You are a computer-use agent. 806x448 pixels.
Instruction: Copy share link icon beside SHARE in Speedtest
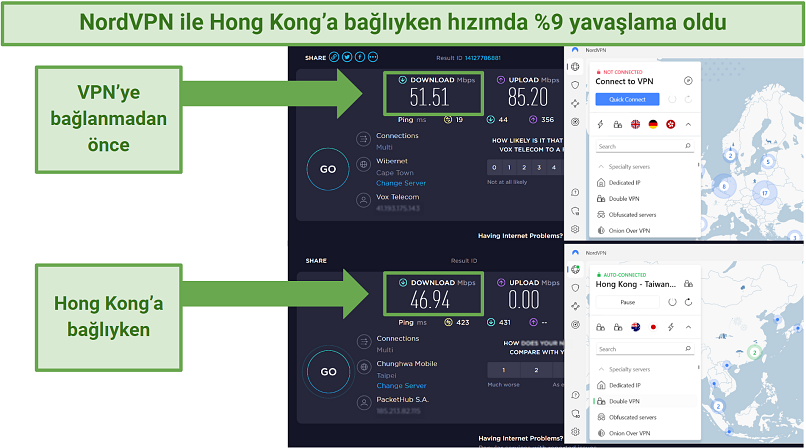[x=334, y=57]
